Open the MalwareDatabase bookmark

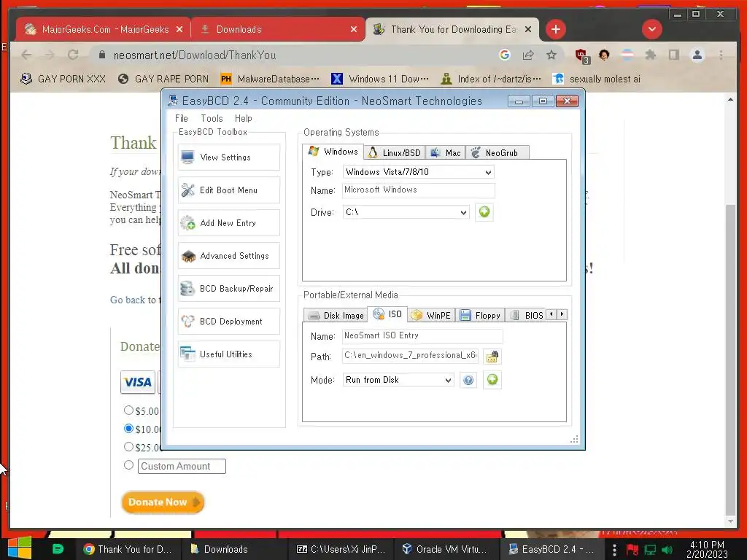pyautogui.click(x=270, y=79)
